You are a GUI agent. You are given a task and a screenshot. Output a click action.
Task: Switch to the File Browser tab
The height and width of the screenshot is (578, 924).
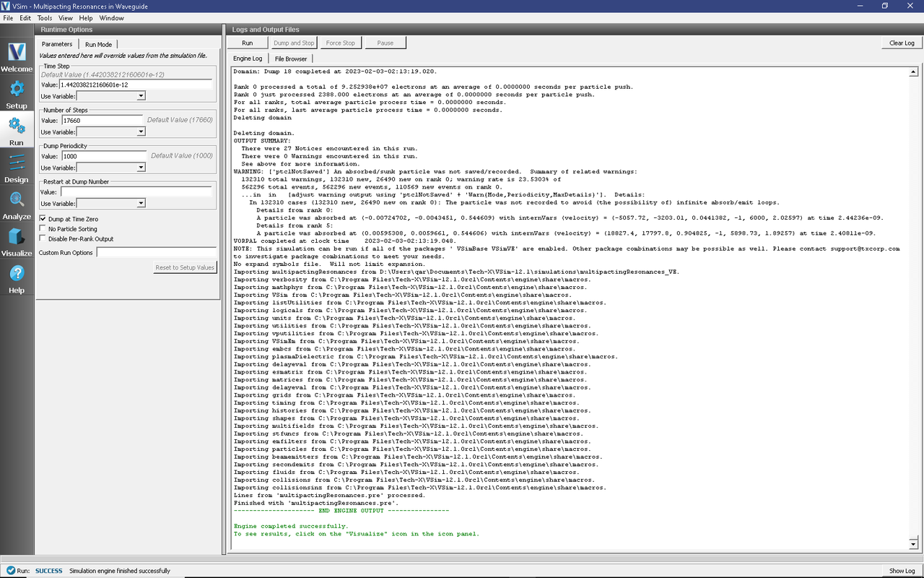(290, 59)
